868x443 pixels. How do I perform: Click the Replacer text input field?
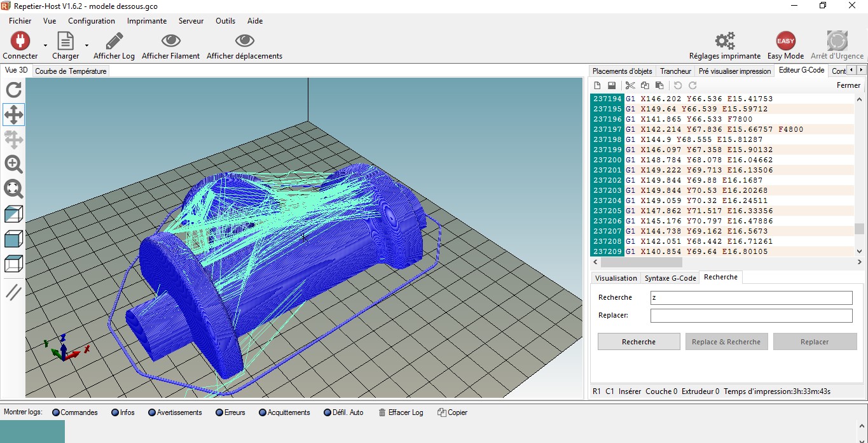751,316
